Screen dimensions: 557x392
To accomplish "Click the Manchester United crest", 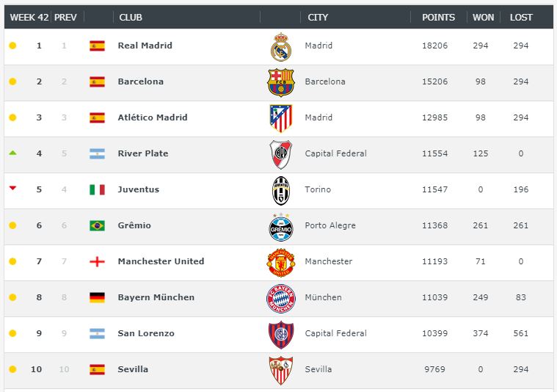I will pos(281,262).
